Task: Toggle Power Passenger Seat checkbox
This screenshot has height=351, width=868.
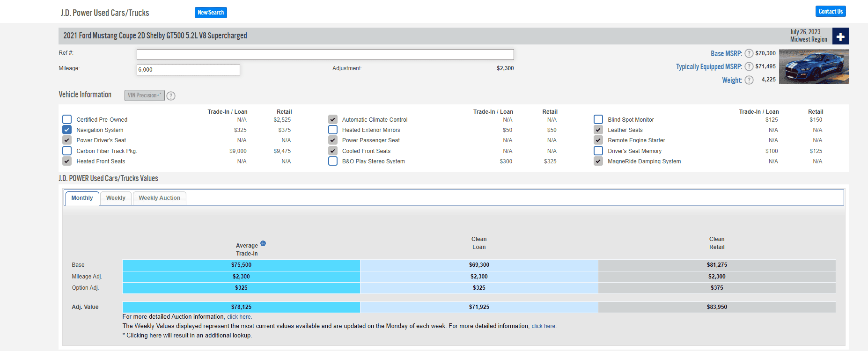Action: tap(333, 140)
